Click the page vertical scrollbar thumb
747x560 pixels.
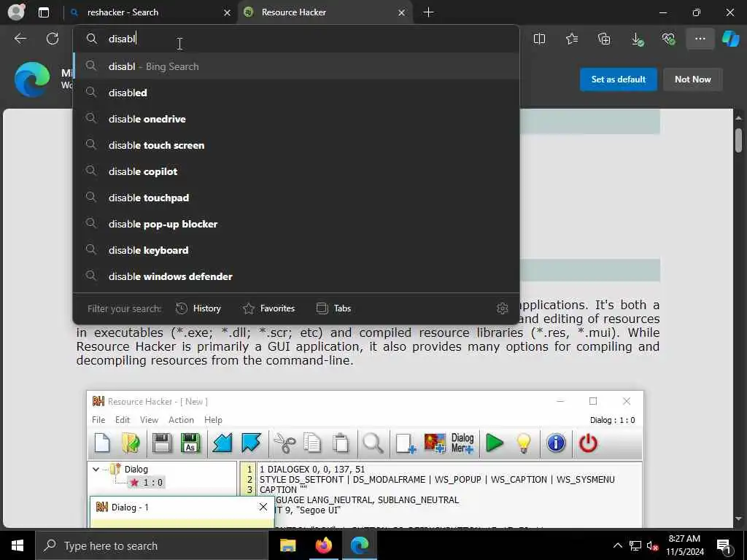pos(738,141)
